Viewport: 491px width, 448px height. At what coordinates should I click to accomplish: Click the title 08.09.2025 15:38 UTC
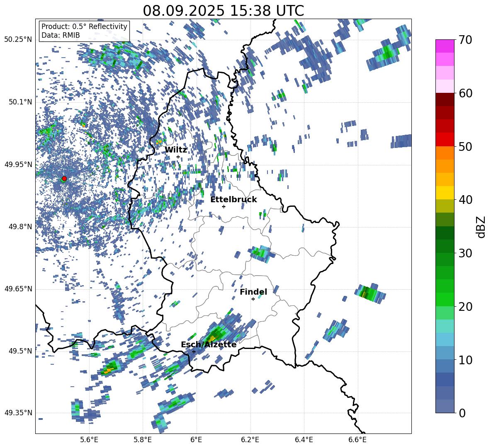[x=223, y=11]
